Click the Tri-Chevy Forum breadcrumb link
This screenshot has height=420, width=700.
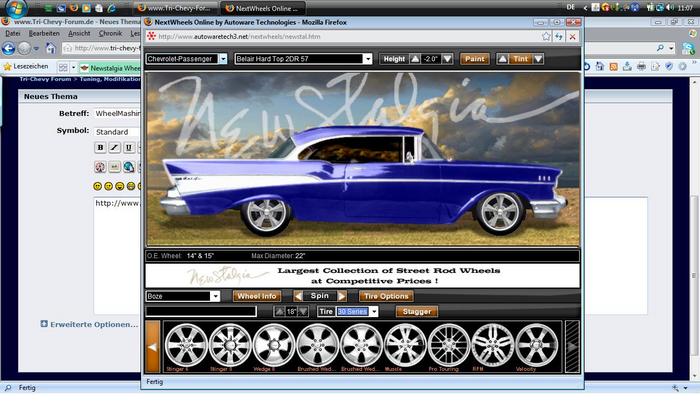click(x=45, y=79)
